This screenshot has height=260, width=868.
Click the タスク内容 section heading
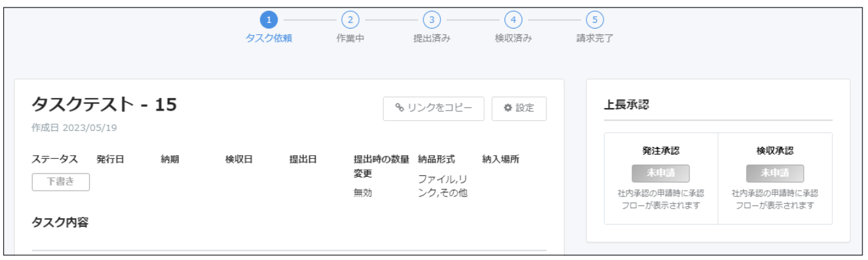(x=60, y=223)
